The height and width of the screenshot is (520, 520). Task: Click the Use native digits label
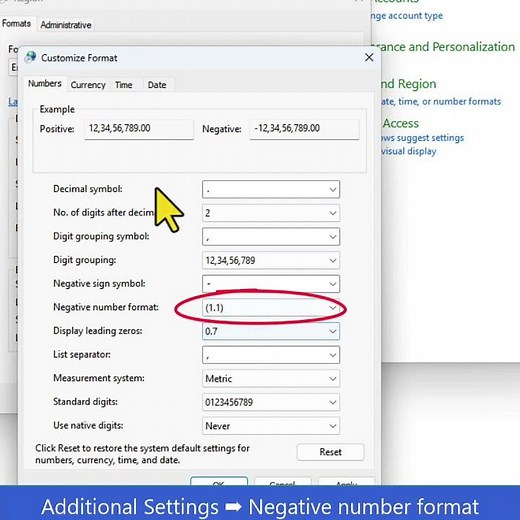click(88, 425)
